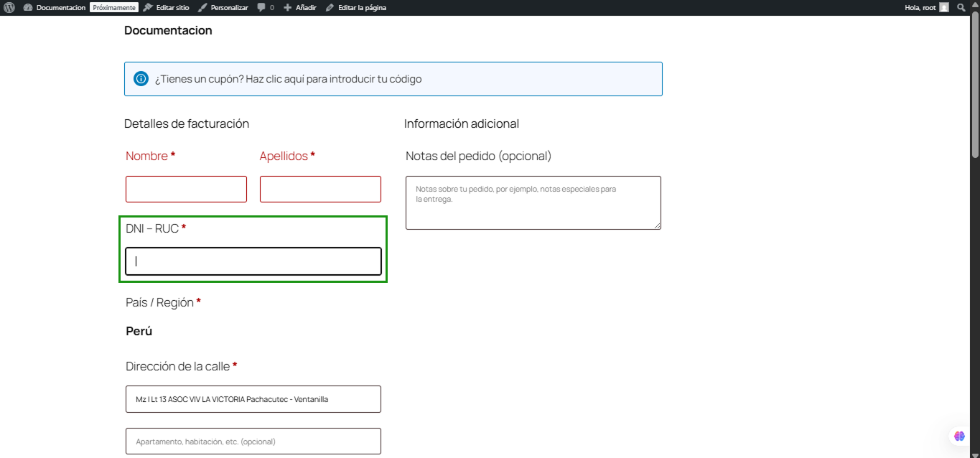Click the comments bubble icon
The height and width of the screenshot is (458, 980).
261,7
